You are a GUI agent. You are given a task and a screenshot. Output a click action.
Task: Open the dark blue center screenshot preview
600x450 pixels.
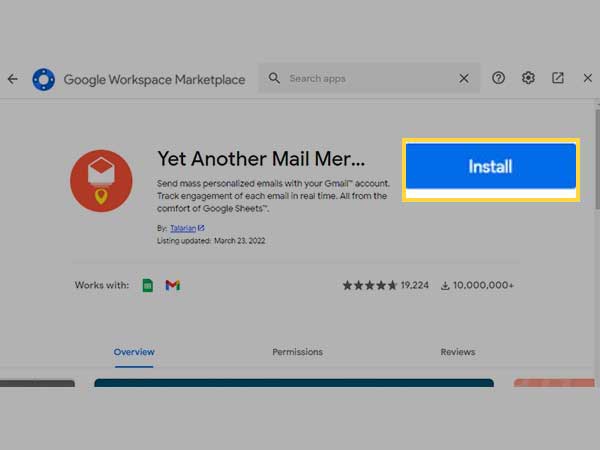294,383
